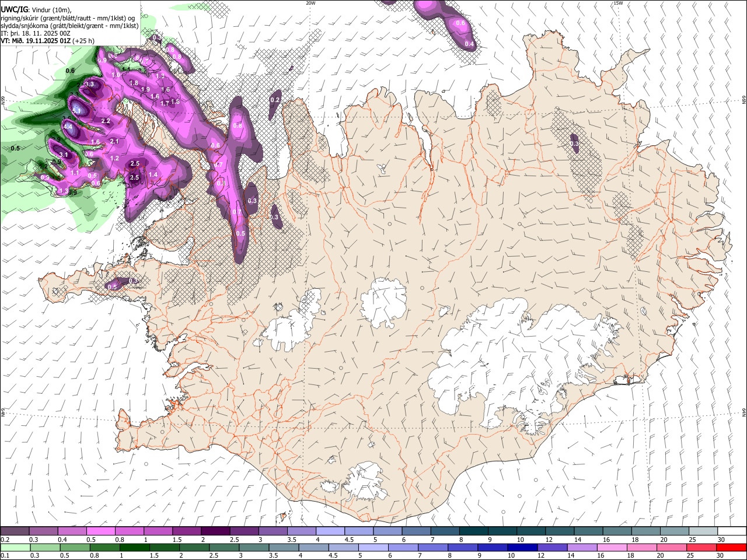747x560 pixels.
Task: Click the 16–18 light pink rain legend swatch
Action: click(611, 547)
